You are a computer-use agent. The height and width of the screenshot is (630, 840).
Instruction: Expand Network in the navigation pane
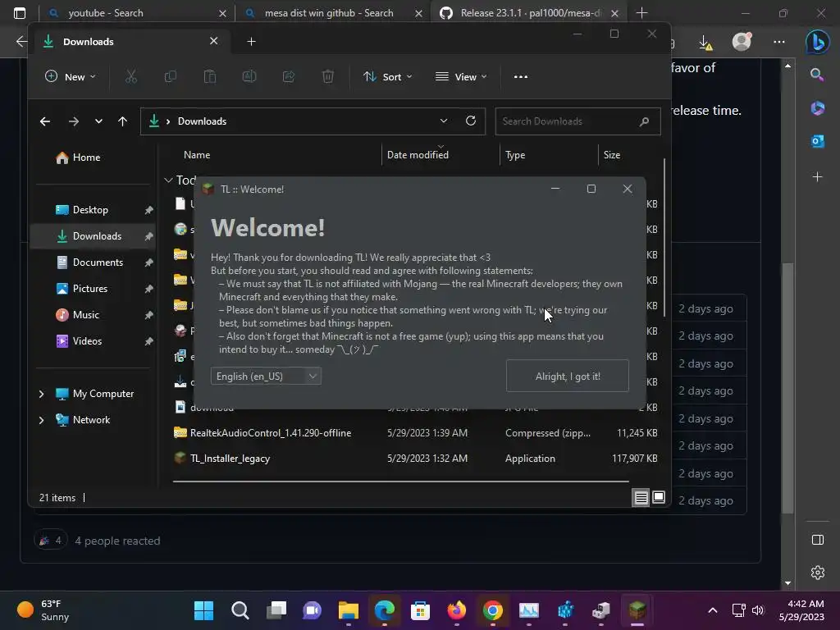coord(41,420)
